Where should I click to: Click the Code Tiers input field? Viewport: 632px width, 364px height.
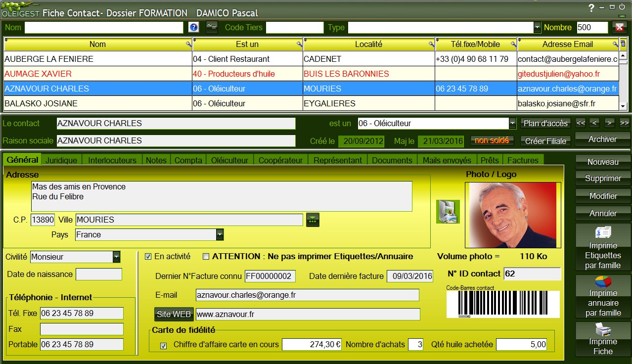294,28
